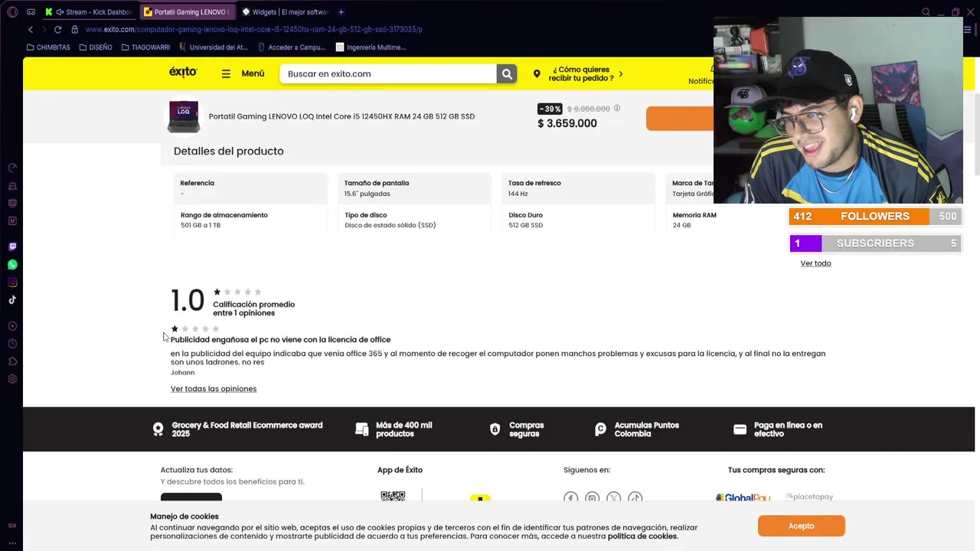Click the 'Ver todo' link

[815, 263]
